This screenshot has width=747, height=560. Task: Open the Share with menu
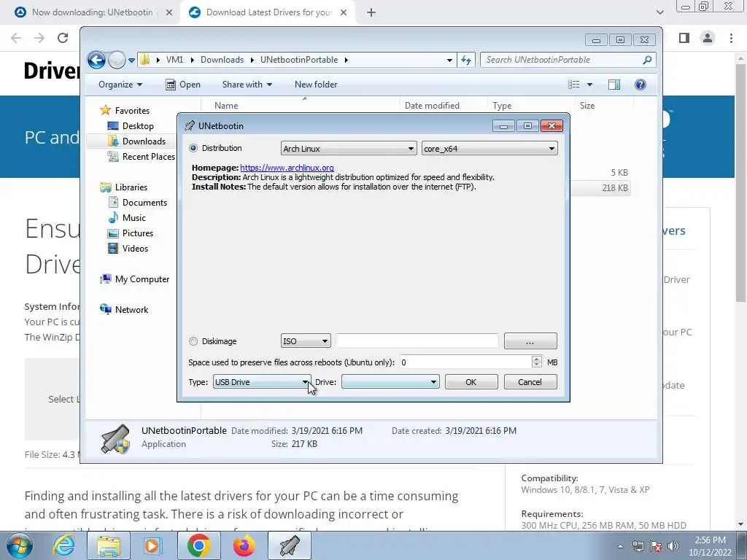pos(247,85)
